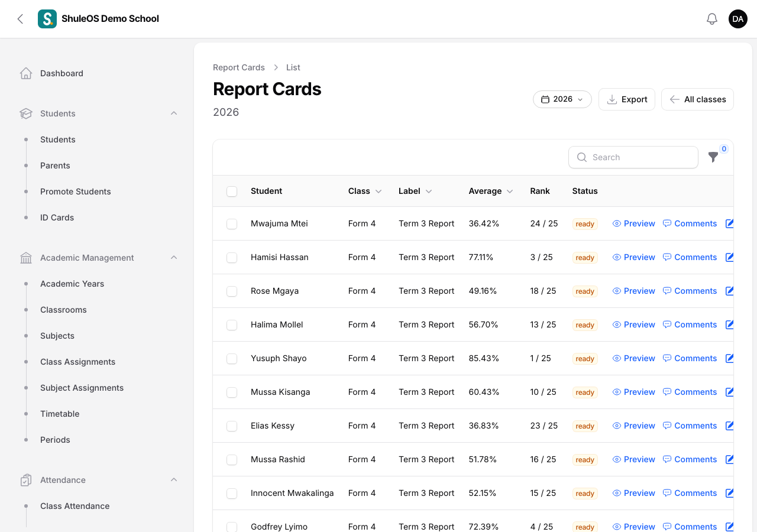757x532 pixels.
Task: Open the notifications bell
Action: [x=712, y=19]
